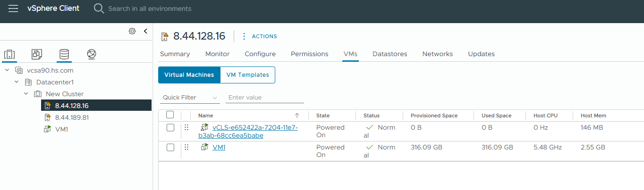644x190 pixels.
Task: Click the powered-on VM icon for VM1 row
Action: pyautogui.click(x=204, y=147)
